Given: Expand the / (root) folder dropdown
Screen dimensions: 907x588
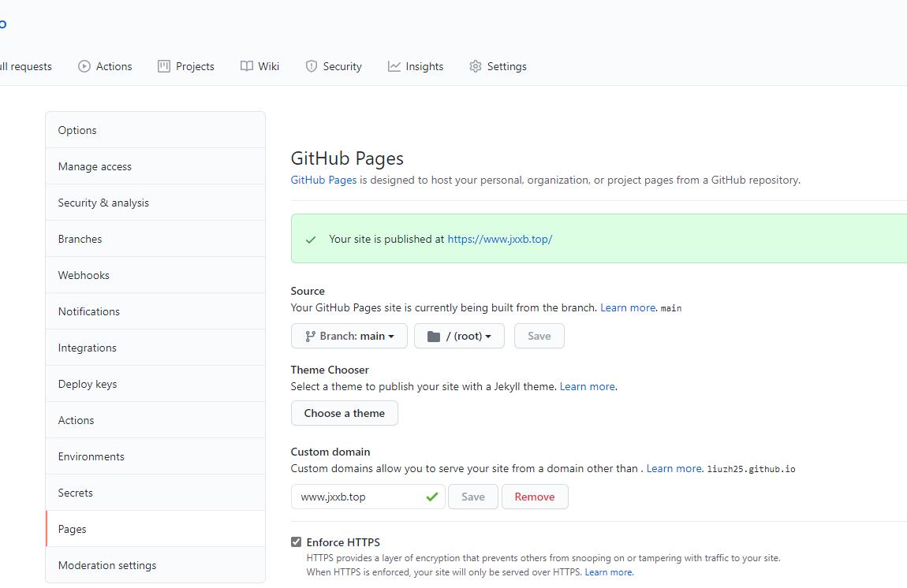Looking at the screenshot, I should [x=460, y=337].
